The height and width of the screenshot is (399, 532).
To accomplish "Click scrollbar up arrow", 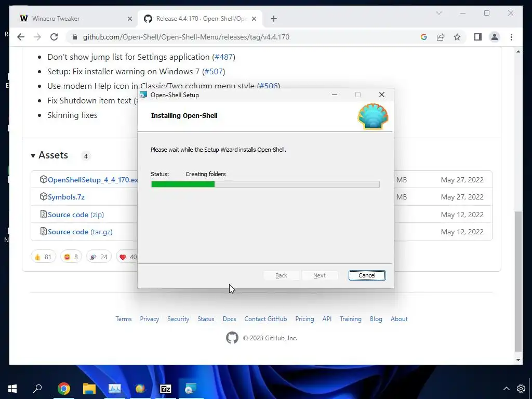I will (x=518, y=51).
